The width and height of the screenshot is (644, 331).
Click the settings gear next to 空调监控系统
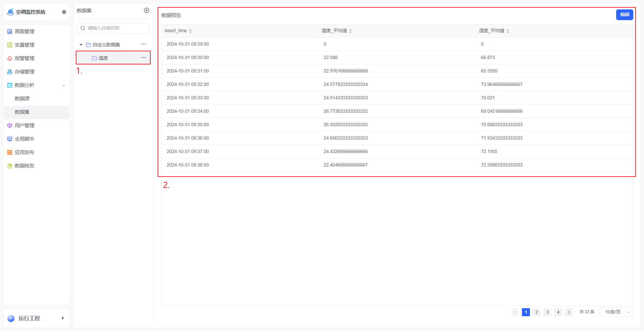(x=64, y=12)
